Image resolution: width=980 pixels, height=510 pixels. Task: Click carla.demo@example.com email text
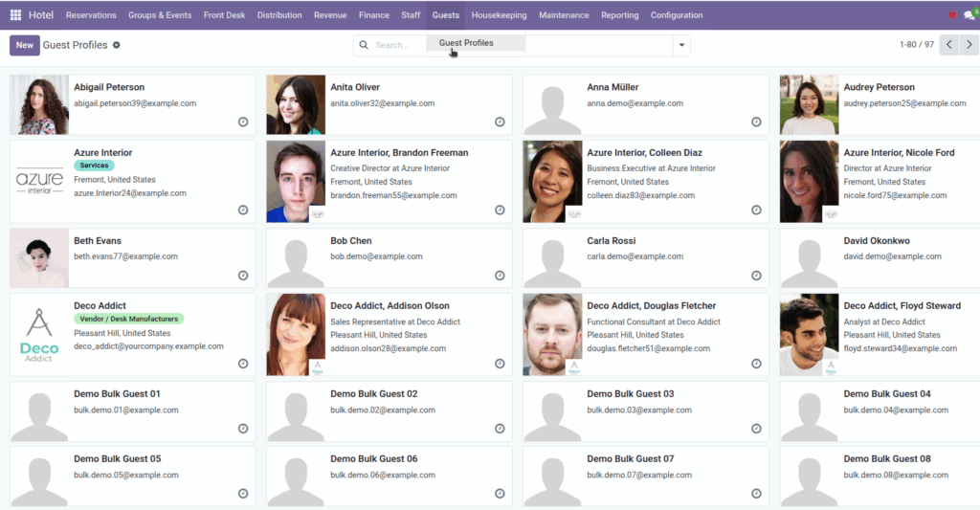[x=635, y=256]
